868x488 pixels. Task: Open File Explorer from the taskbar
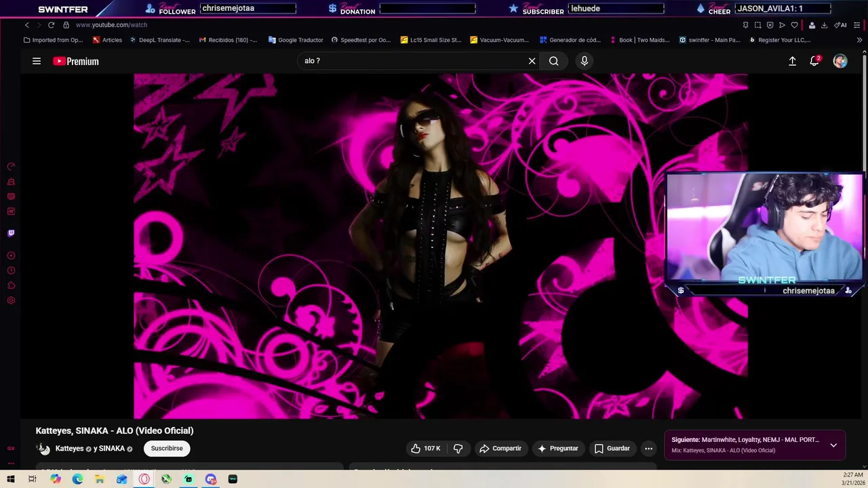click(x=99, y=479)
